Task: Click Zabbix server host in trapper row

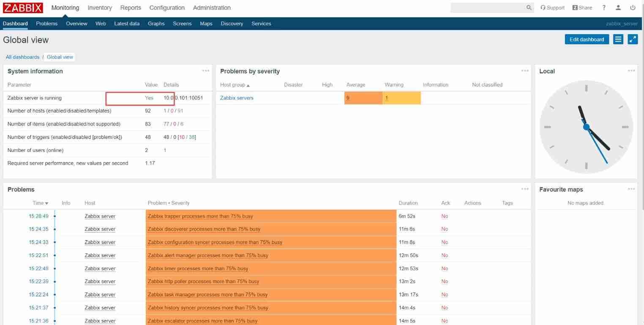Action: (x=100, y=216)
